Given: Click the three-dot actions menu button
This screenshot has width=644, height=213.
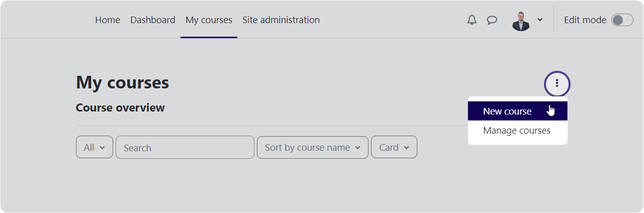Looking at the screenshot, I should (x=557, y=83).
